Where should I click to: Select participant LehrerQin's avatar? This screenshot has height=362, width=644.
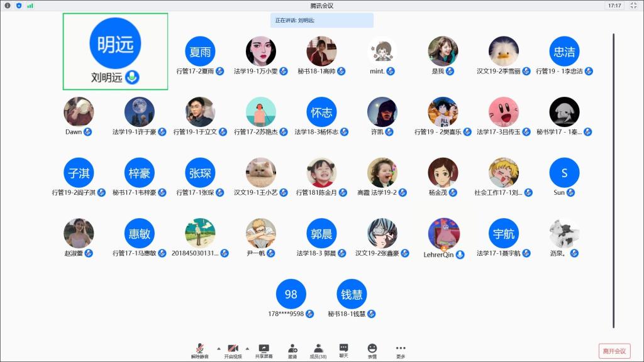[x=443, y=234]
